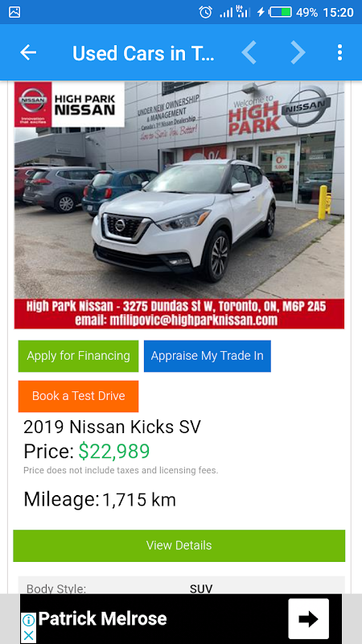The height and width of the screenshot is (644, 362).
Task: Open the Patrick Melrose ad banner
Action: click(x=180, y=618)
